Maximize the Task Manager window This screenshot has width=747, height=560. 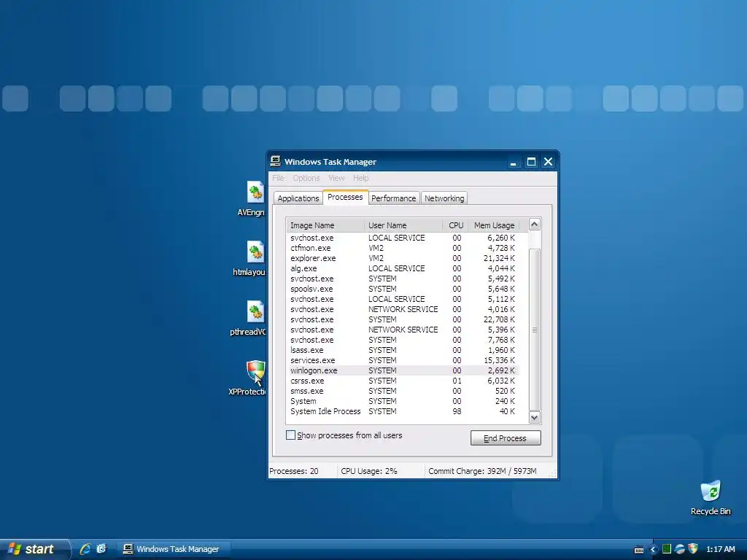531,162
